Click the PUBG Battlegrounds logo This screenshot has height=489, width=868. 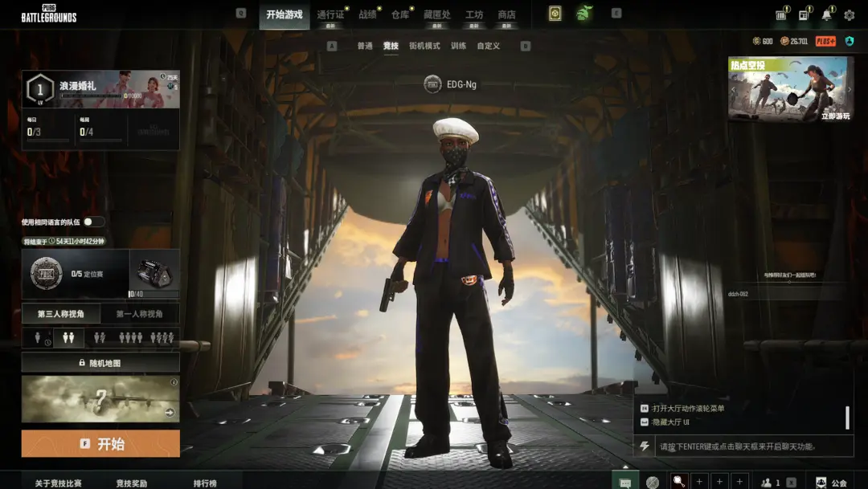(49, 14)
